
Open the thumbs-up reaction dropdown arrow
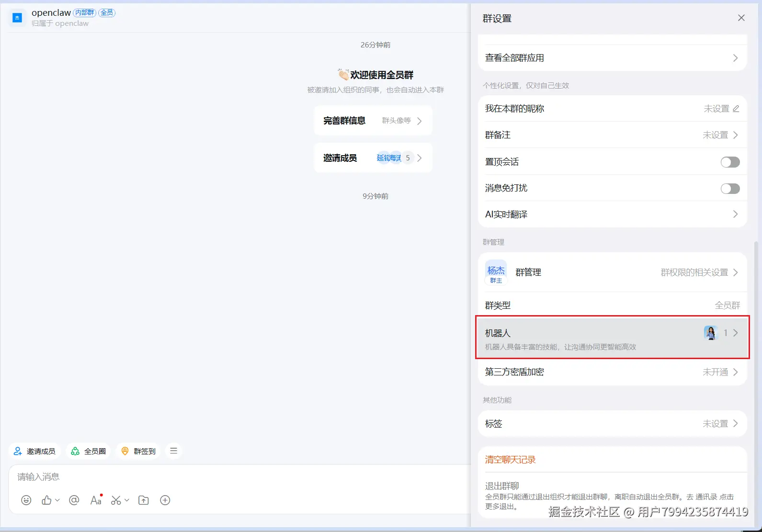(57, 500)
